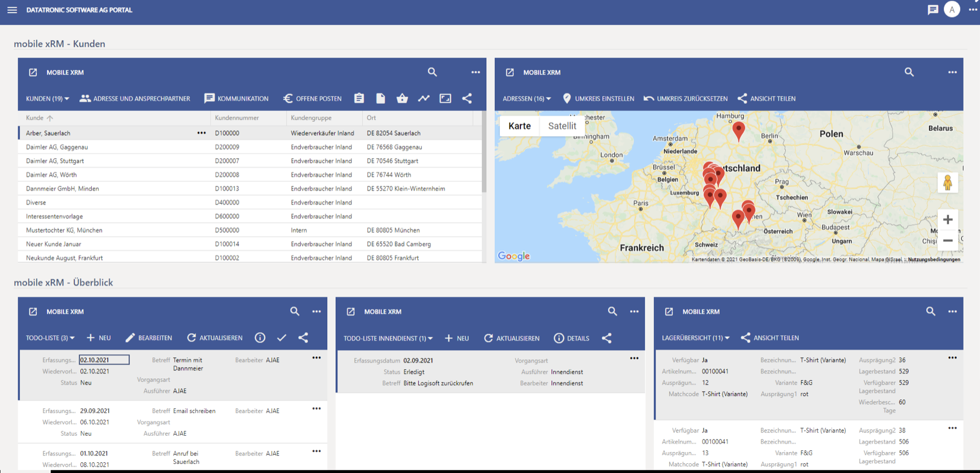Search in the map Mobile XRM panel
980x473 pixels.
point(909,72)
